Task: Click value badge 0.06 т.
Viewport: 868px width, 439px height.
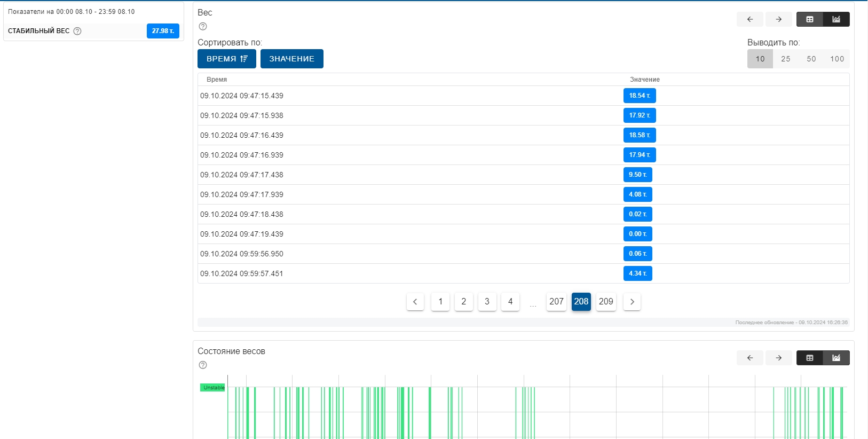Action: 638,254
